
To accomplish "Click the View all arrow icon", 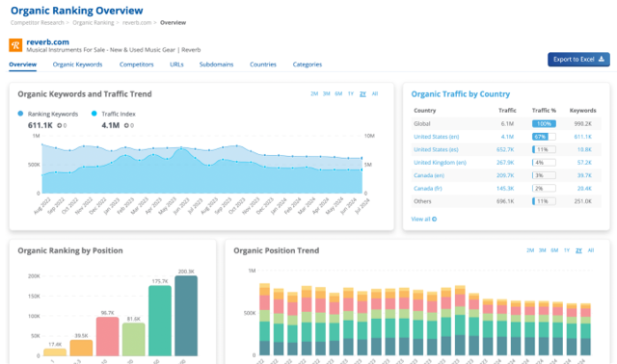I will (435, 219).
